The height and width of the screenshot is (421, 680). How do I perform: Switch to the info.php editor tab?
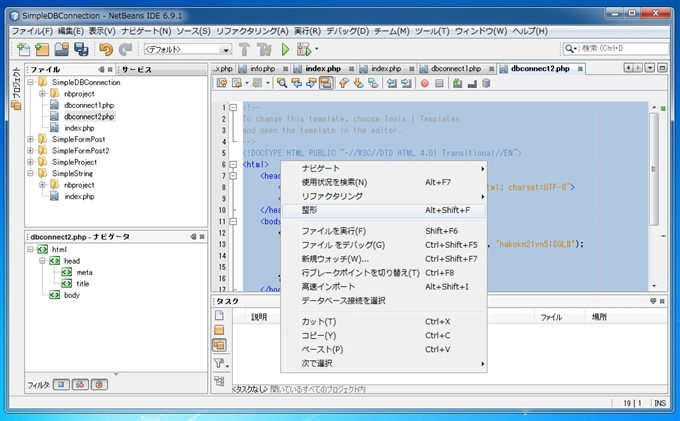click(x=263, y=69)
